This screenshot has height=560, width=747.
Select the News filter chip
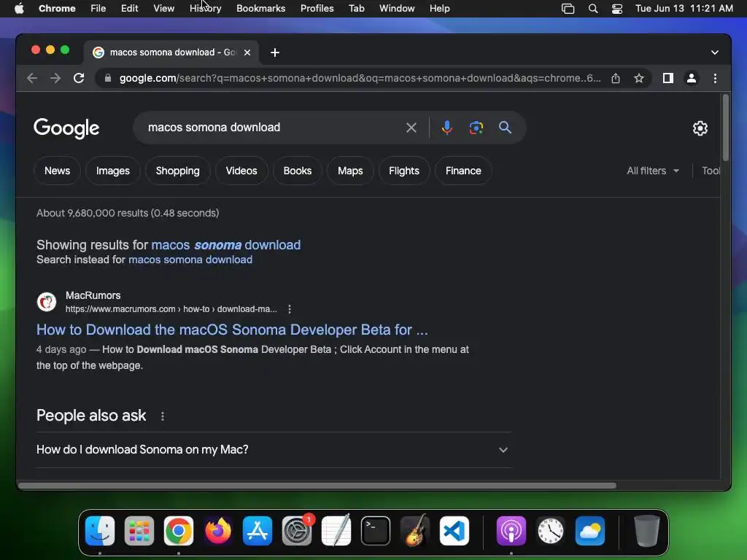point(57,171)
